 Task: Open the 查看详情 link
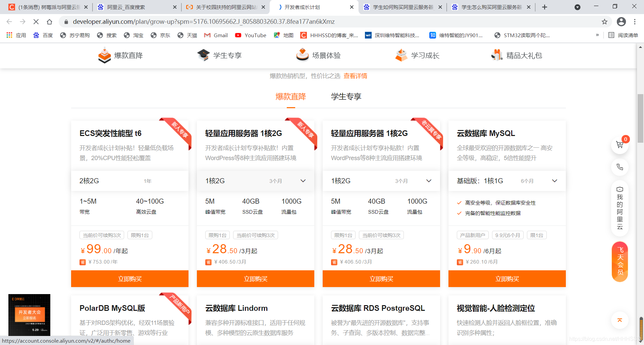(x=355, y=76)
